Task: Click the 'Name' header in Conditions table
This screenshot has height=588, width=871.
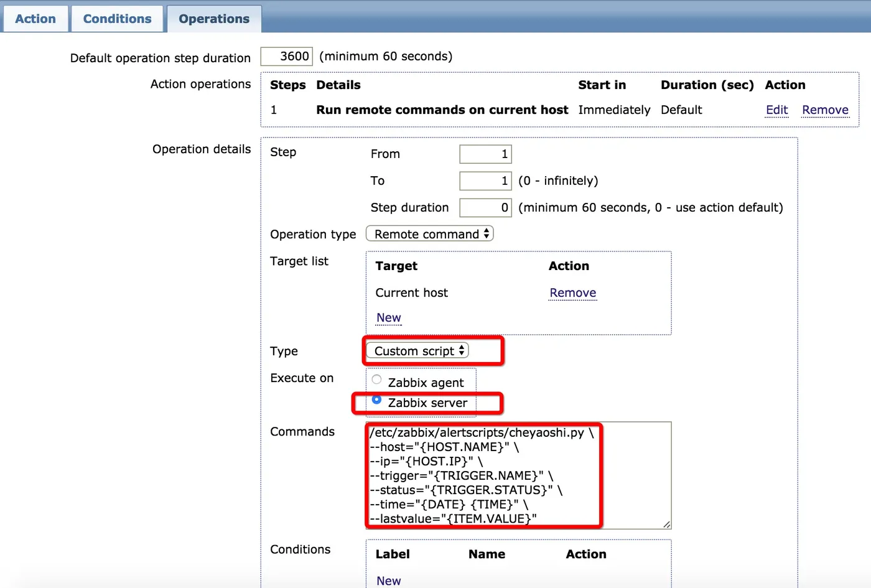Action: pyautogui.click(x=487, y=554)
